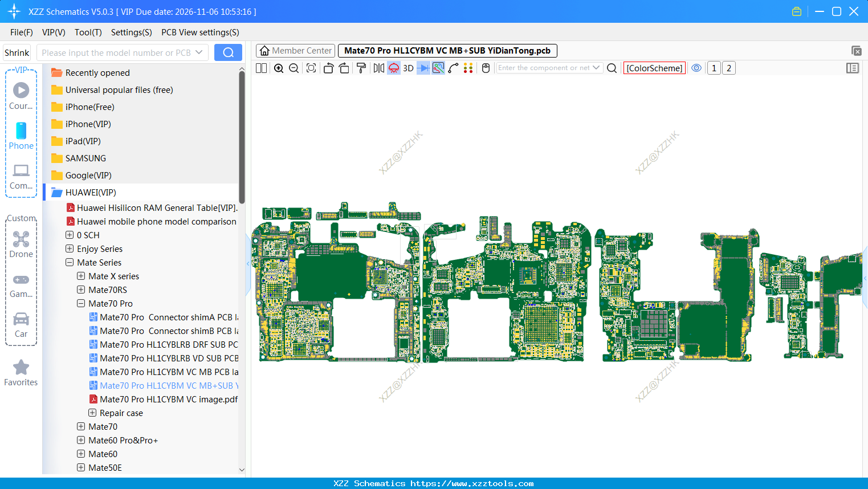Toggle the eye visibility icon
Image resolution: width=868 pixels, height=489 pixels.
pos(696,68)
